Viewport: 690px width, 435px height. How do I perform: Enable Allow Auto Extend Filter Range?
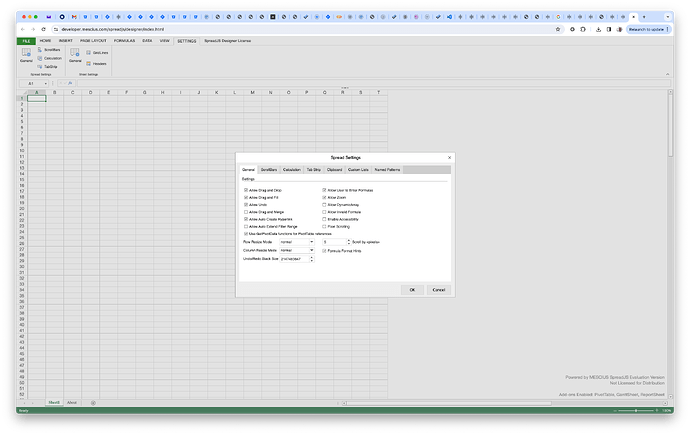[246, 227]
